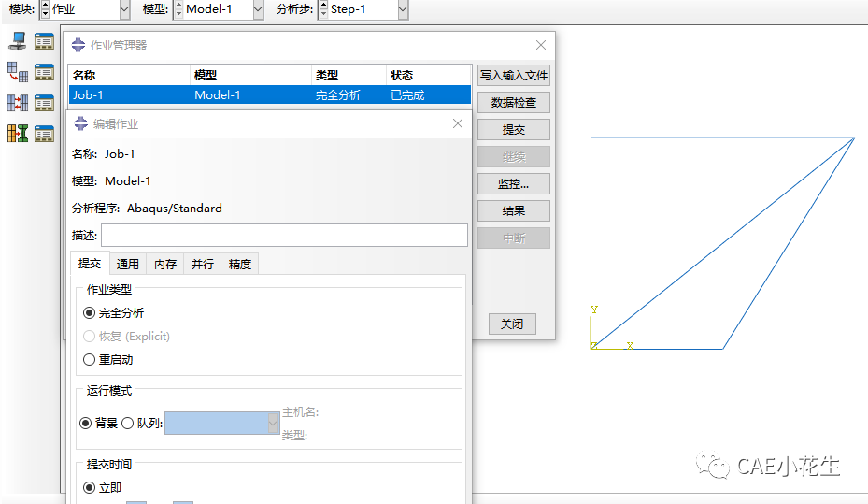Open Optimization Process Manager icon
This screenshot has height=504, width=868.
point(44,134)
